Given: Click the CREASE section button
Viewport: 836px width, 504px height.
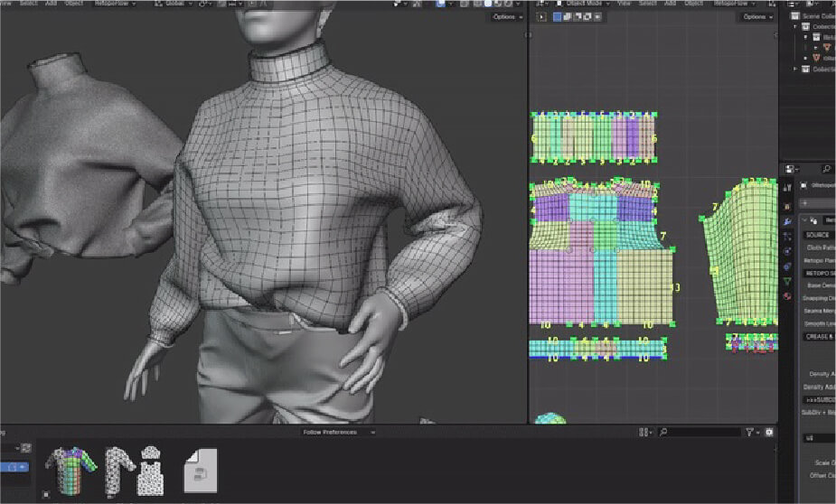Looking at the screenshot, I should click(817, 336).
